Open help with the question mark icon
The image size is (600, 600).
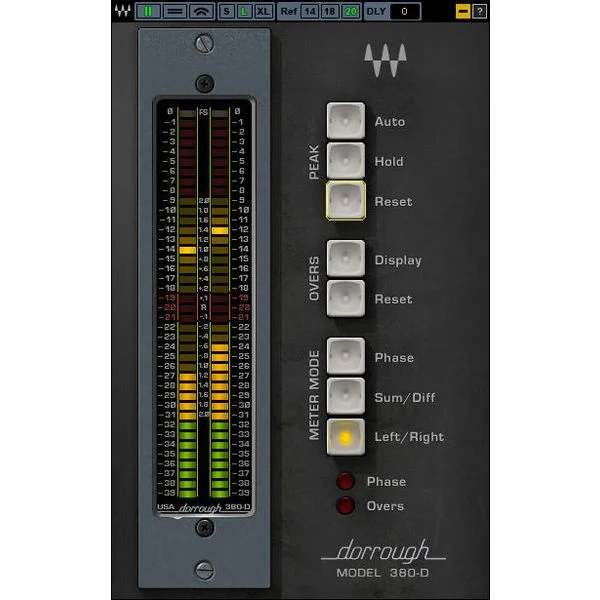tap(480, 11)
